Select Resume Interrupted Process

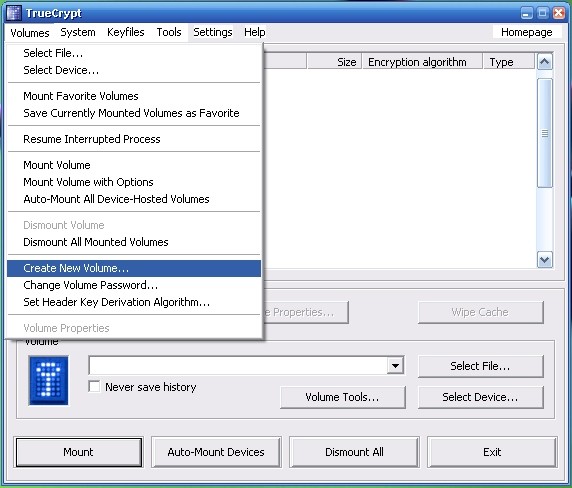coord(134,139)
